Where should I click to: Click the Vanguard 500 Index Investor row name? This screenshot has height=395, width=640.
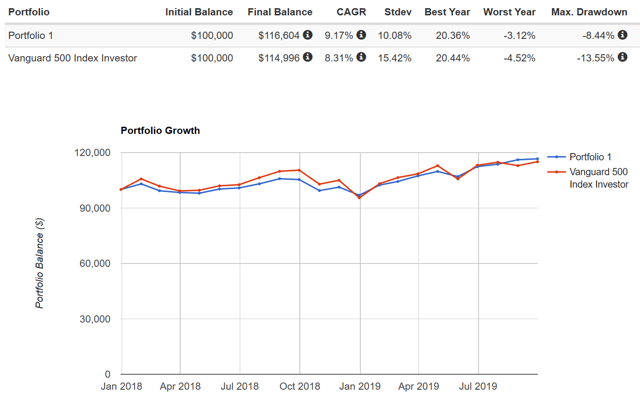[72, 58]
